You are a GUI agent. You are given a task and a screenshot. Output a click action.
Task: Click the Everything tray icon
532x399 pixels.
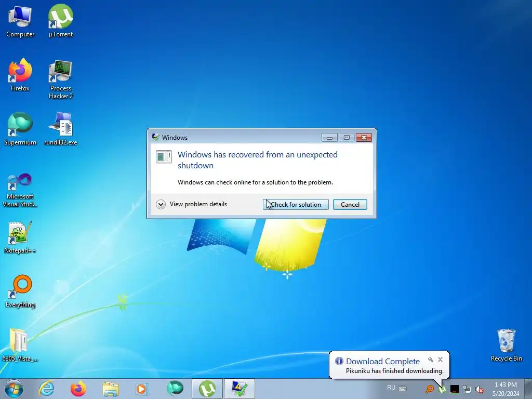(430, 389)
